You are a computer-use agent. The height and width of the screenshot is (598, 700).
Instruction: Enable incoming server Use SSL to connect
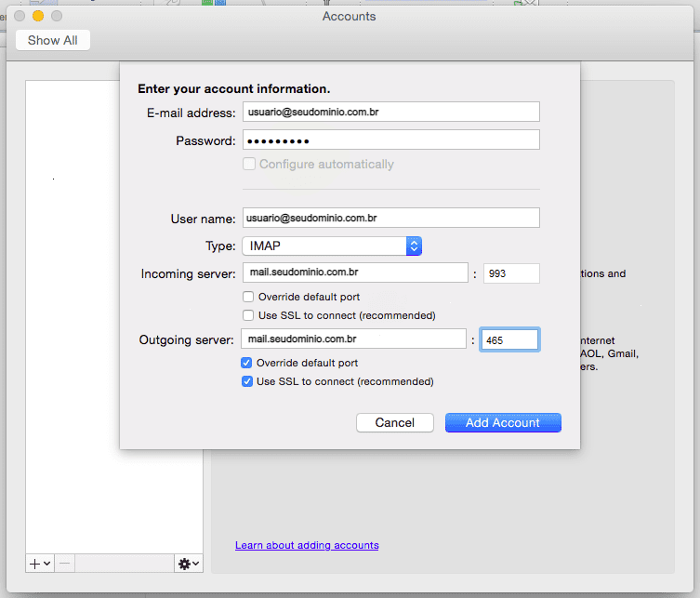248,315
